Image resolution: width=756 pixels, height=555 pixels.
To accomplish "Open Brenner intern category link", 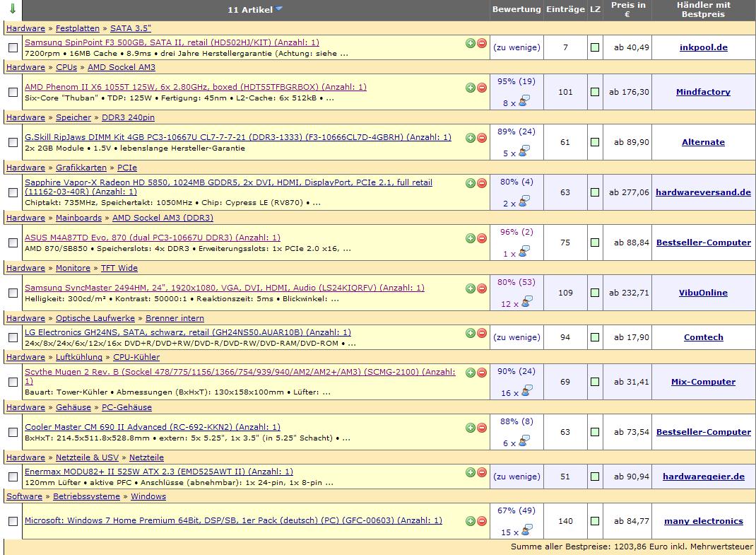I will coord(175,318).
